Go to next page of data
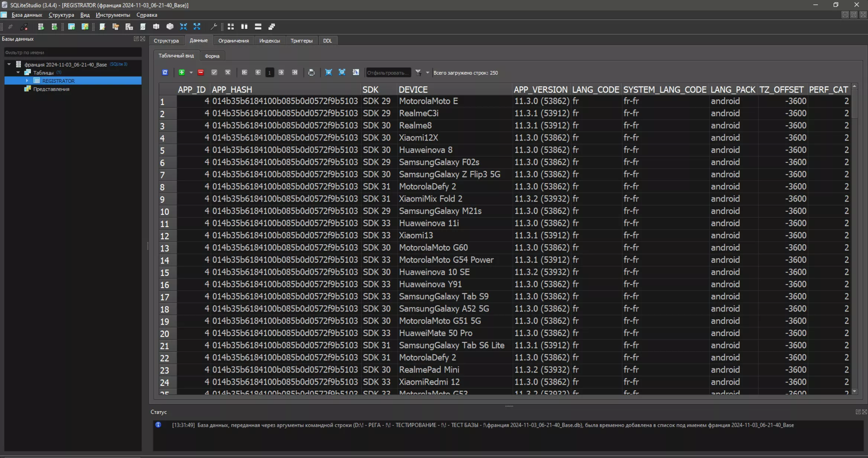The width and height of the screenshot is (868, 458). coord(281,72)
